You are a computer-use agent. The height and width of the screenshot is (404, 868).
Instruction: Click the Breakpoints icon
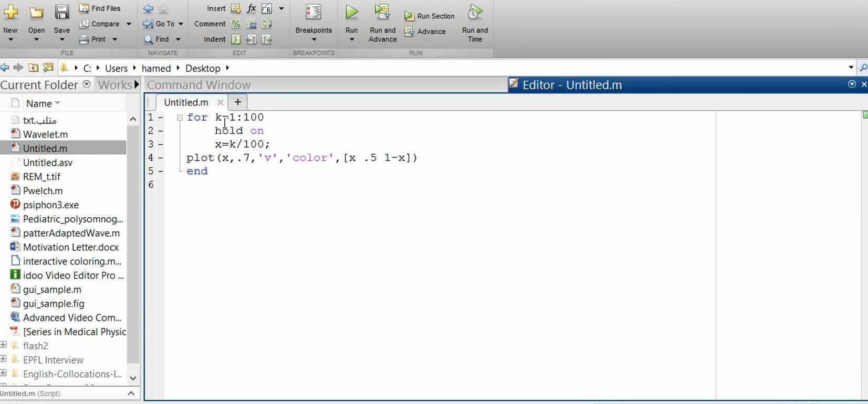[313, 13]
